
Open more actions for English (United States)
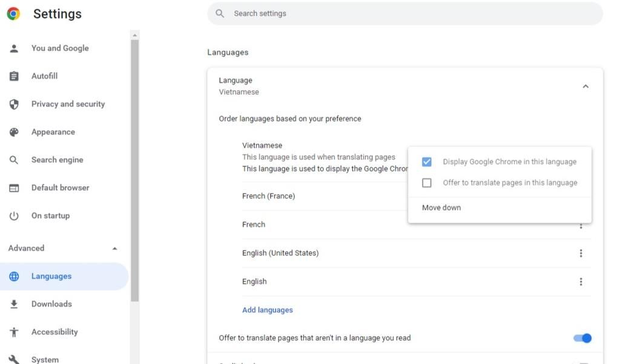pos(581,253)
